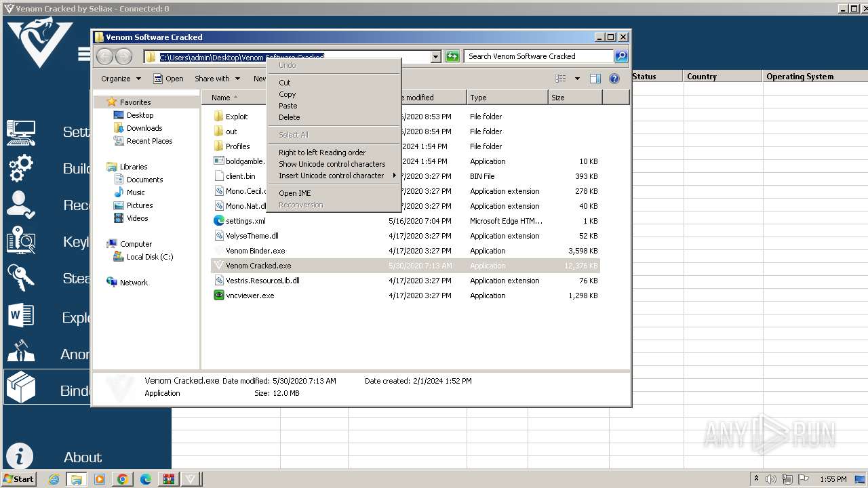Click the Operating System column header
Viewport: 868px width, 488px height.
815,77
